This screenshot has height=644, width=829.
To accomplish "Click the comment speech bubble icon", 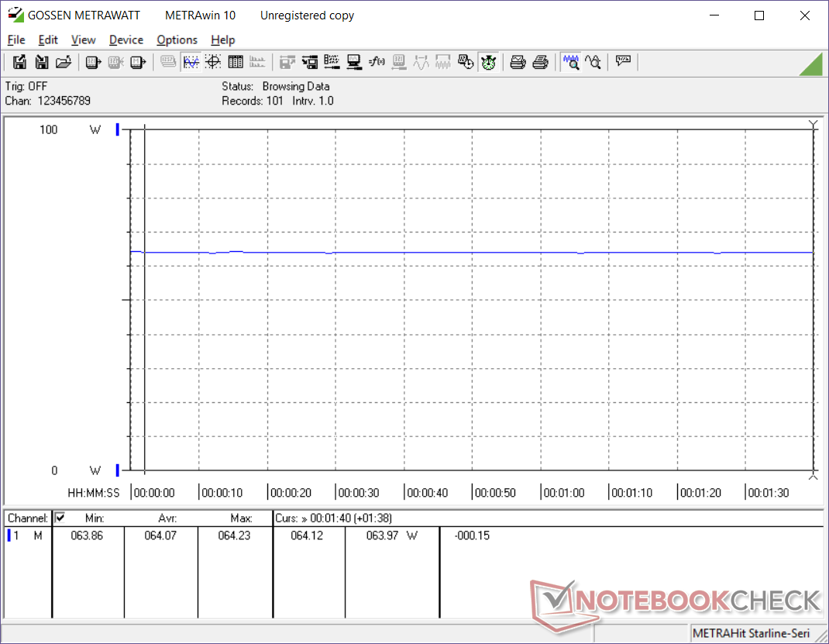I will (623, 61).
